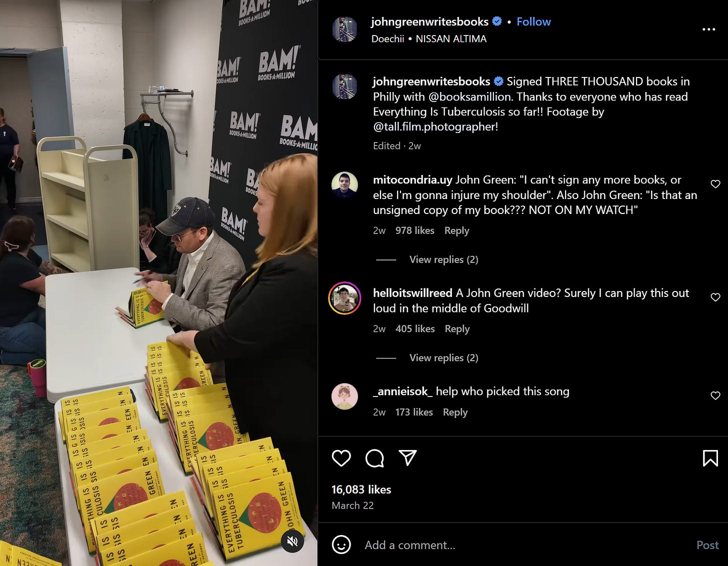This screenshot has height=566, width=728.
Task: Open emoji picker beside comment field
Action: pyautogui.click(x=341, y=544)
